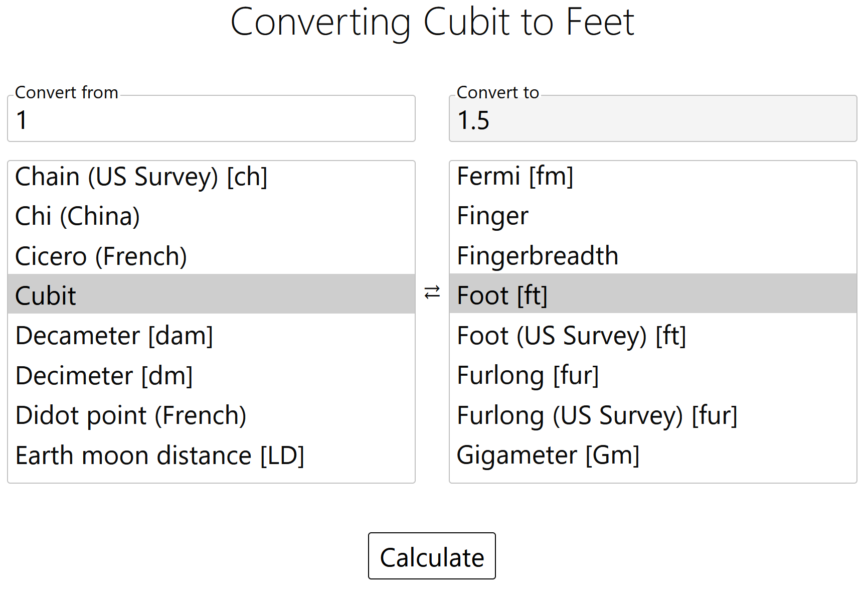Click the Calculate button
The width and height of the screenshot is (868, 595).
coord(432,556)
